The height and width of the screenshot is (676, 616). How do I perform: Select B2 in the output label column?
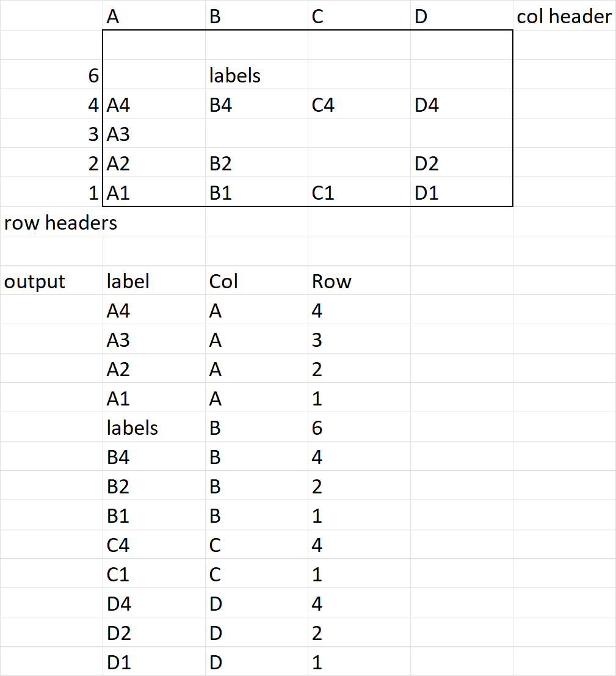tap(118, 487)
